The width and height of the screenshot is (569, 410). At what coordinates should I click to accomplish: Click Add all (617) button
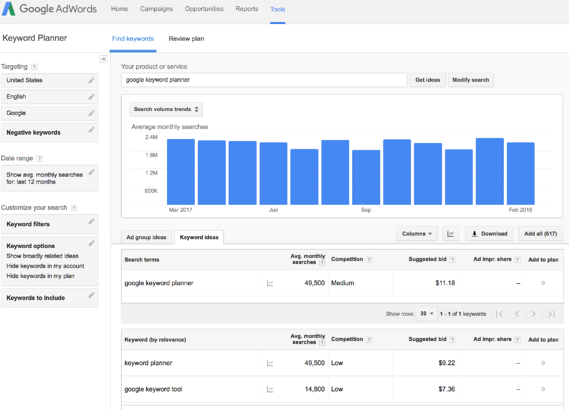(x=540, y=234)
